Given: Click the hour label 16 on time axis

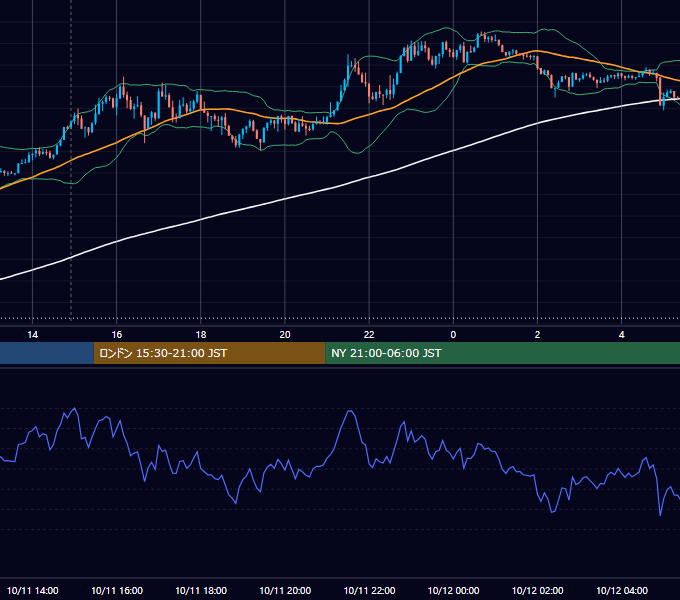Looking at the screenshot, I should click(x=117, y=335).
